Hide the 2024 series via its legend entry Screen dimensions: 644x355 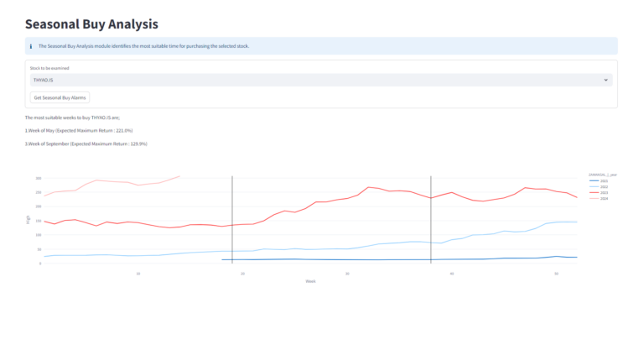[603, 198]
